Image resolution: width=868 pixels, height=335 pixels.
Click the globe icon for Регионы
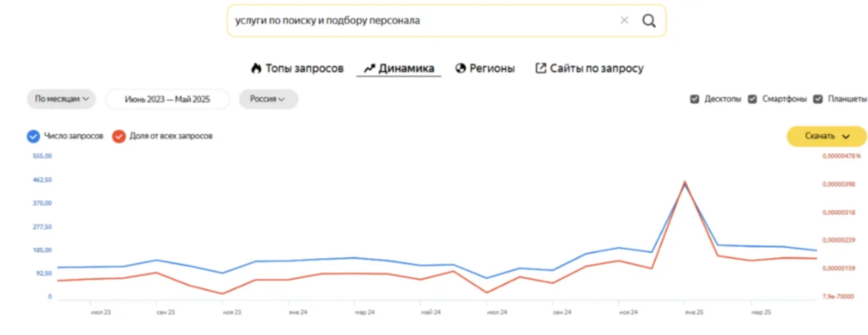[461, 68]
